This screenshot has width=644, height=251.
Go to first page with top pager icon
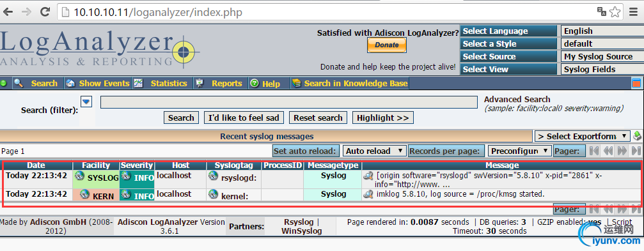coord(594,151)
